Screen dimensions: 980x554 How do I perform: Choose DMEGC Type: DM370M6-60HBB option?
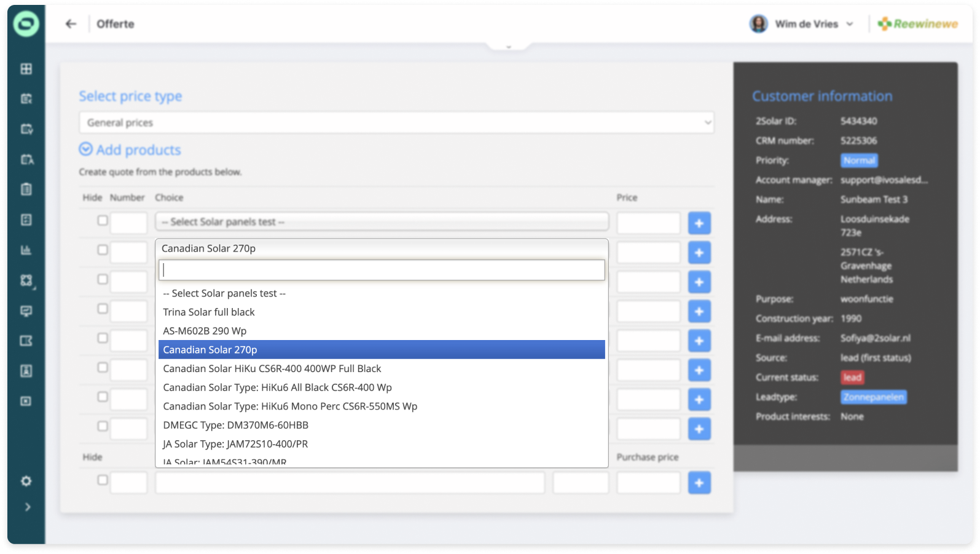tap(382, 425)
